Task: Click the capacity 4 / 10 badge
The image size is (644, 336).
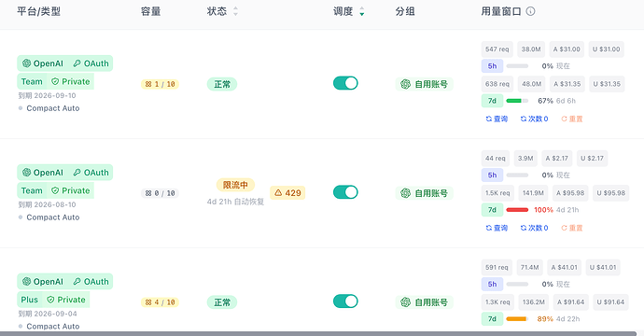Action: coord(160,302)
